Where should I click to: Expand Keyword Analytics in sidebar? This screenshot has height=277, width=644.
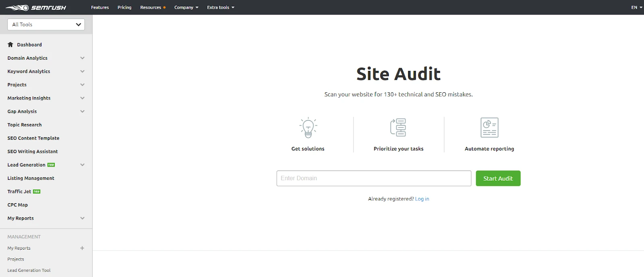tap(82, 71)
